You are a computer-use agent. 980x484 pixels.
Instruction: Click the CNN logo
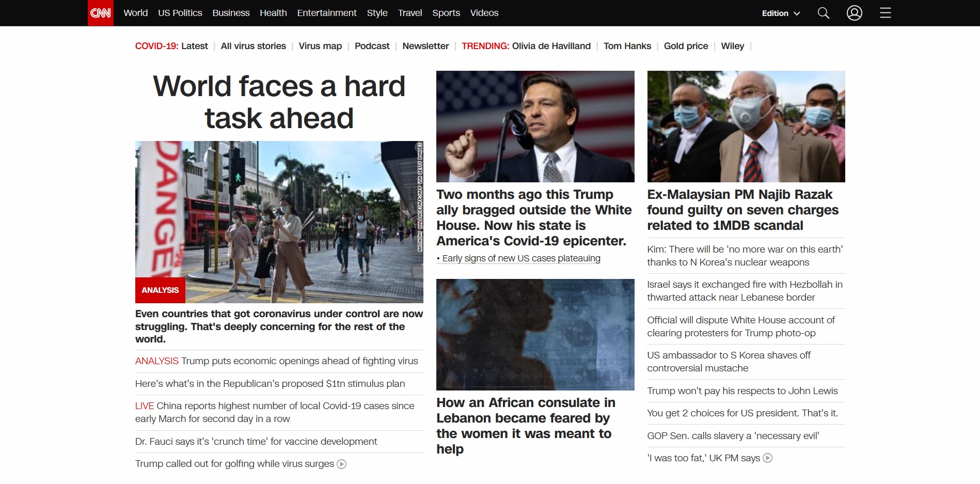(101, 13)
